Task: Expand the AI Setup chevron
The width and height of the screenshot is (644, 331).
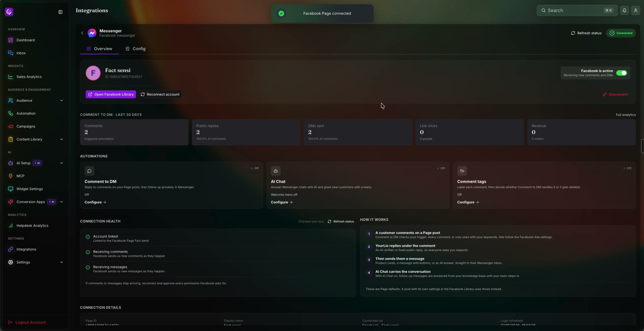Action: 62,163
